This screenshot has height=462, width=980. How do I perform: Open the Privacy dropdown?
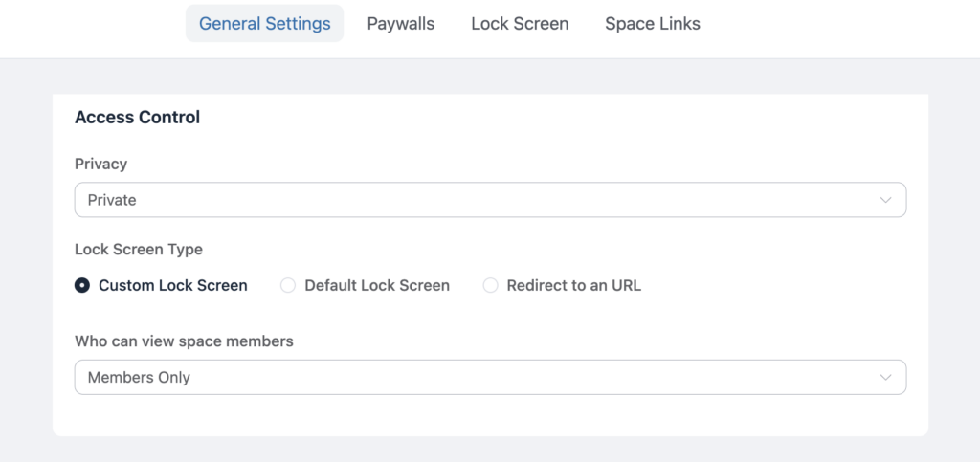(490, 200)
